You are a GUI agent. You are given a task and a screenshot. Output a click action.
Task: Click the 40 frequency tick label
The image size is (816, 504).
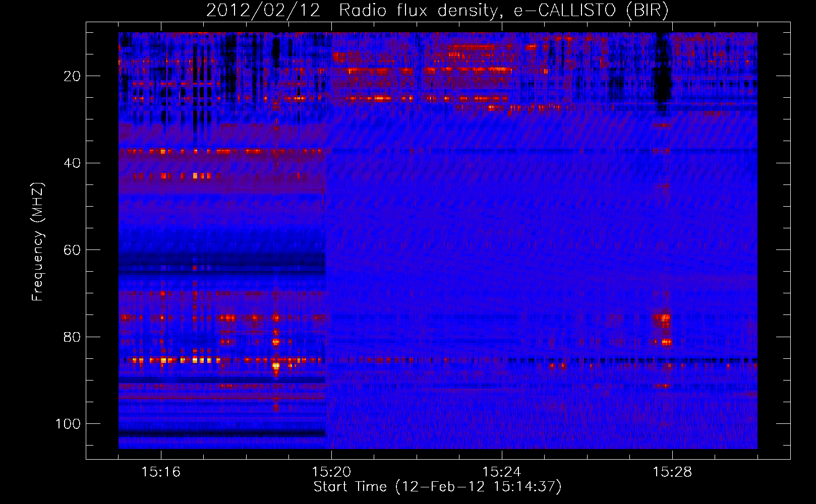click(72, 163)
